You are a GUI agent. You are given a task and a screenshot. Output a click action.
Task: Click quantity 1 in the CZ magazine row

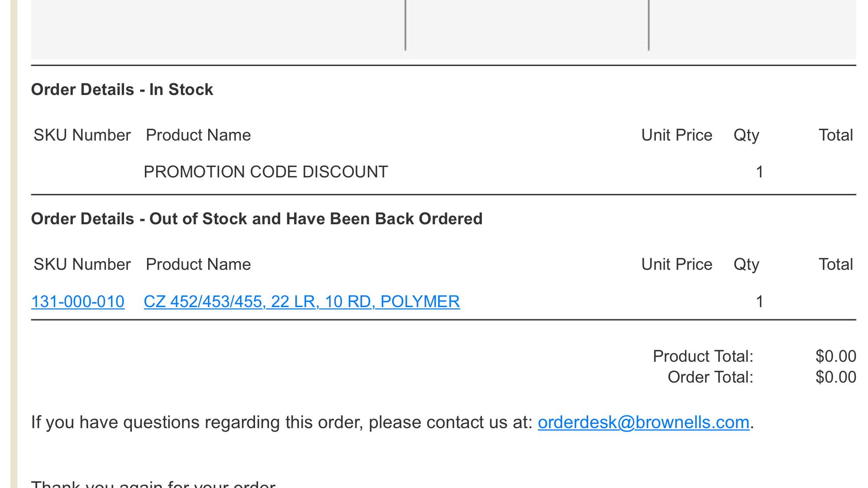[x=760, y=301]
